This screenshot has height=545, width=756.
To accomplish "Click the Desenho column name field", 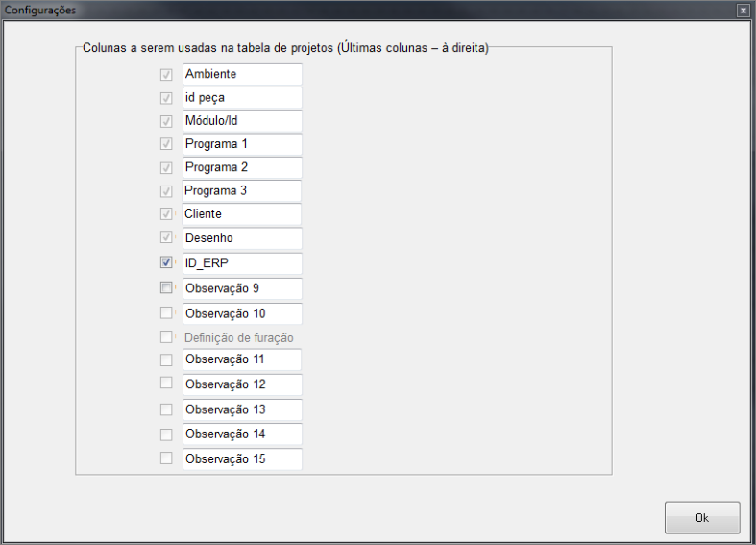I will pos(242,237).
